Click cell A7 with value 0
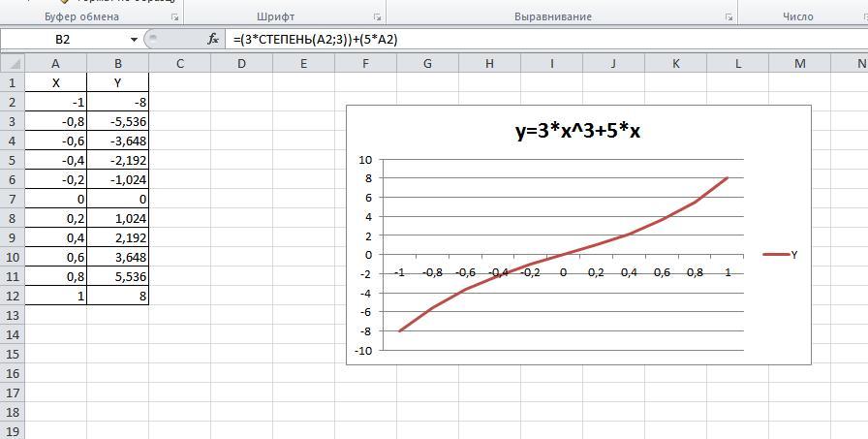Viewport: 868px width, 439px height. (x=55, y=199)
